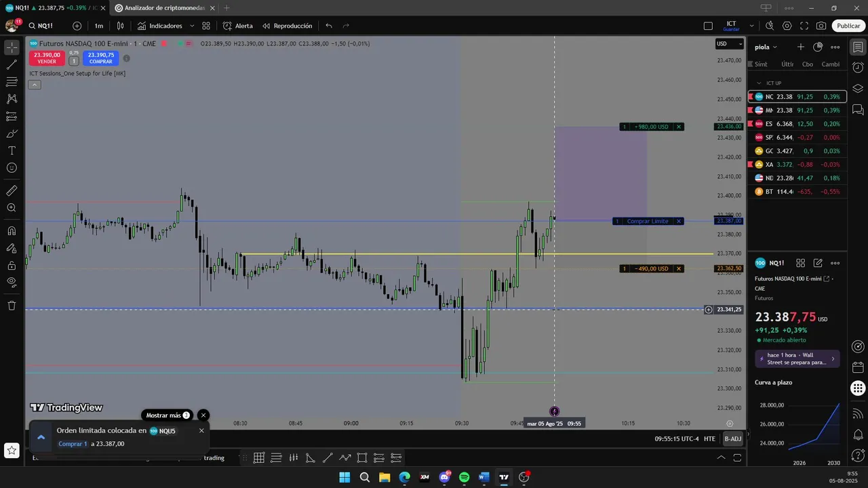Start bar Reproducción replay mode
868x488 pixels.
[x=288, y=26]
